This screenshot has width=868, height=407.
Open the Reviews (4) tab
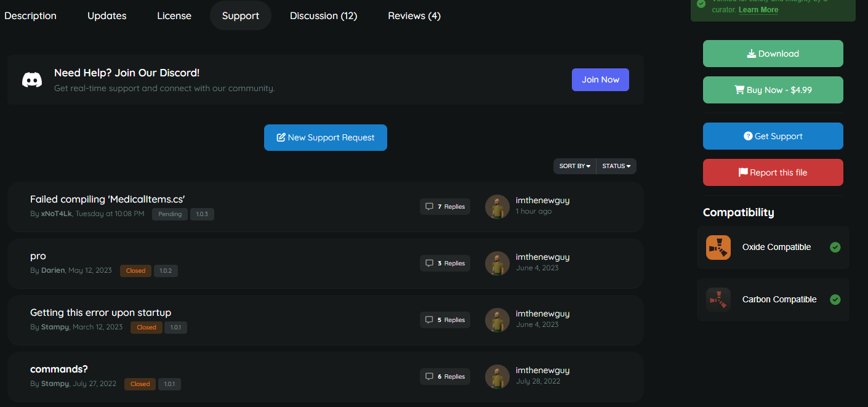click(x=414, y=16)
